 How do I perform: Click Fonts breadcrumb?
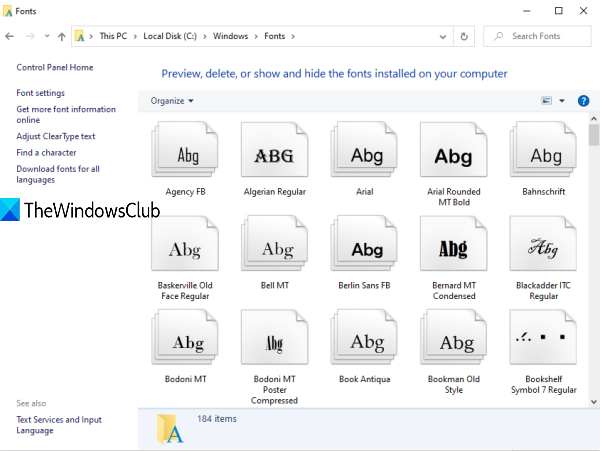pos(274,36)
